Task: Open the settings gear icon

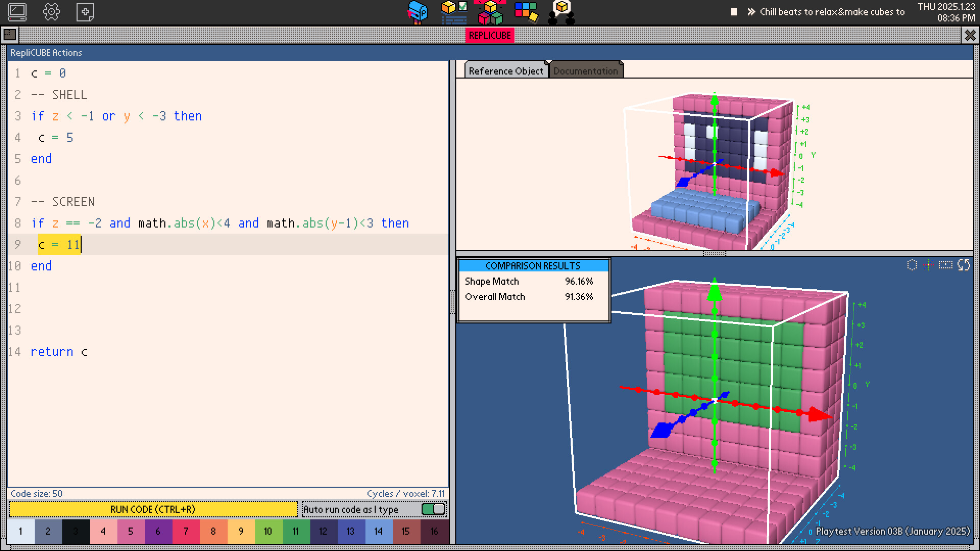Action: [x=52, y=12]
